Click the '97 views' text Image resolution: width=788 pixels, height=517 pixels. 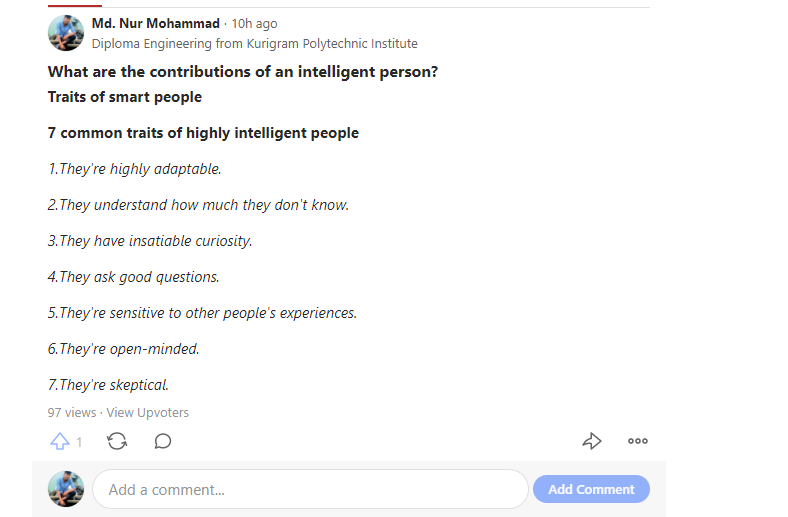pos(72,412)
